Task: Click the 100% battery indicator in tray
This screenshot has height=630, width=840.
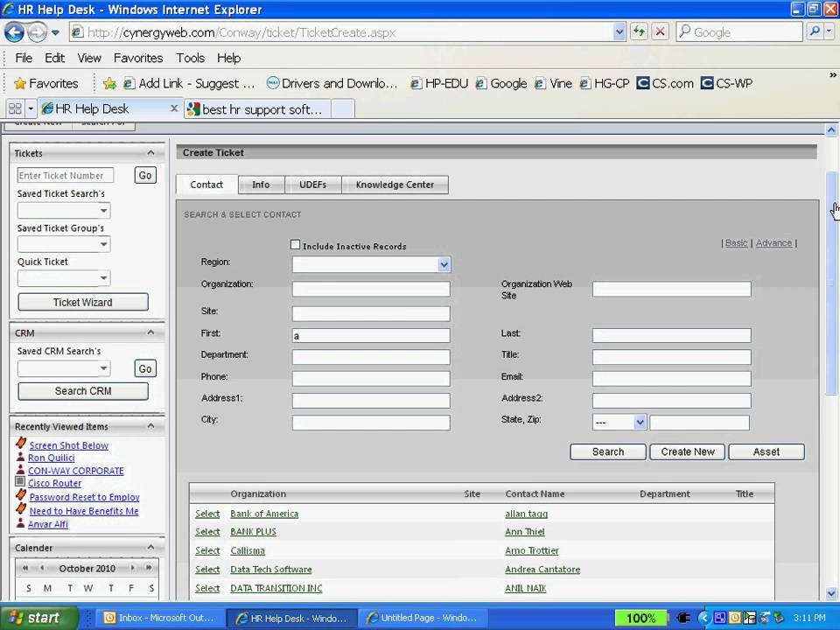Action: tap(640, 619)
